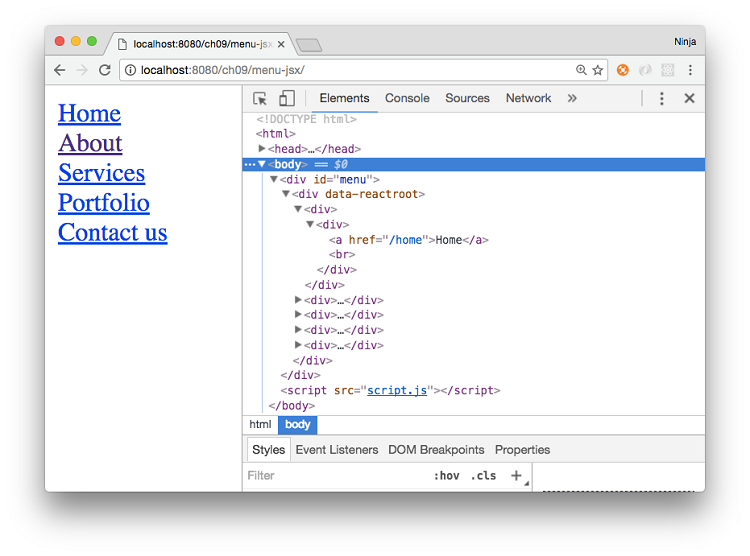Select the <html> node line
This screenshot has width=750, height=556.
click(276, 133)
